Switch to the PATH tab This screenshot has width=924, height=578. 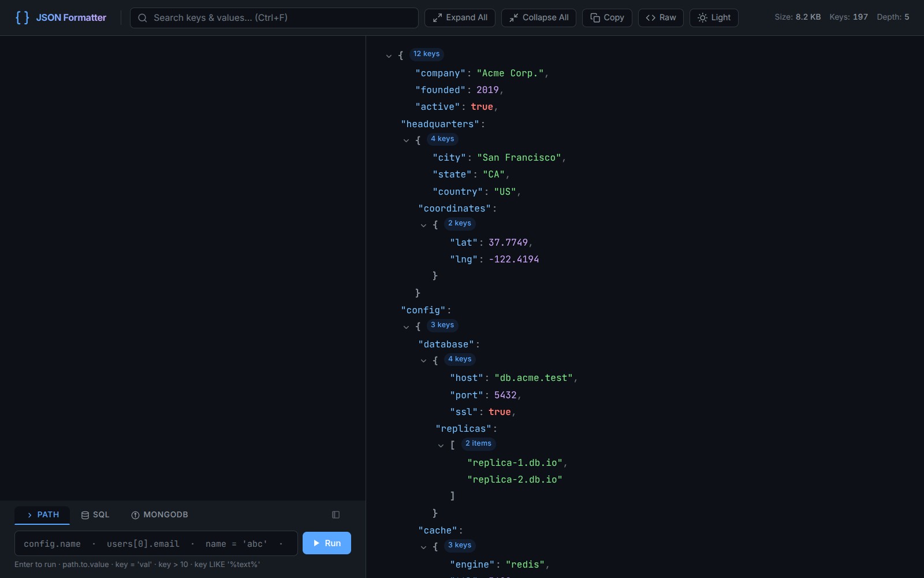coord(42,514)
